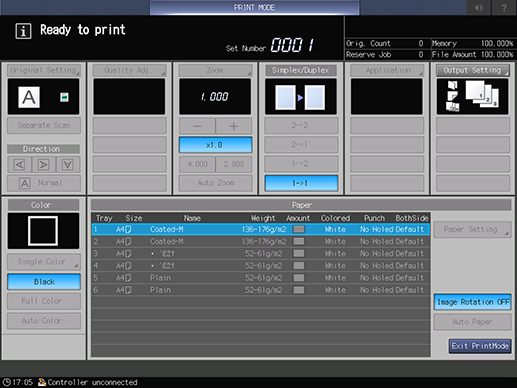This screenshot has height=388, width=517.
Task: Click the simplex to simplex preview image
Action: click(x=300, y=97)
